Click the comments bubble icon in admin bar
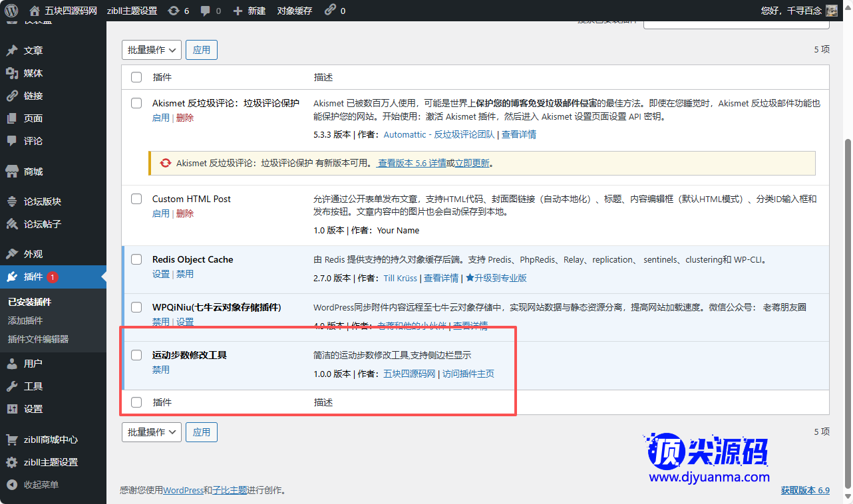Viewport: 853px width, 504px height. coord(206,11)
